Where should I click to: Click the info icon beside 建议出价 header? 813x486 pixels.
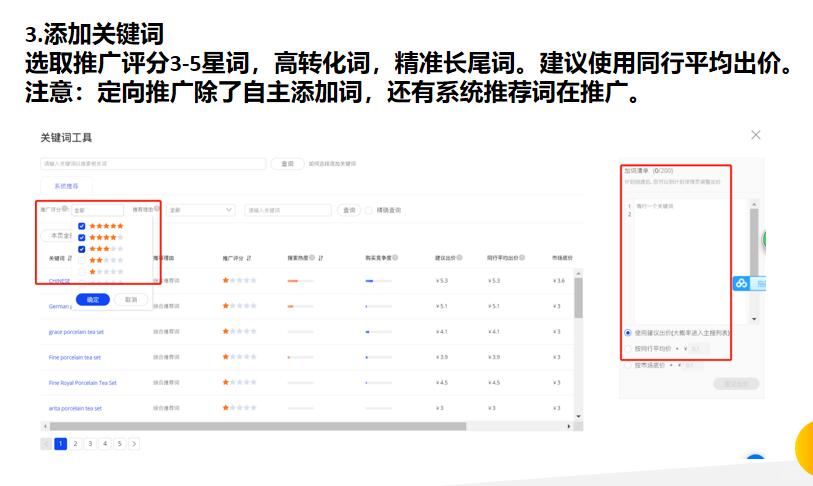pos(459,257)
